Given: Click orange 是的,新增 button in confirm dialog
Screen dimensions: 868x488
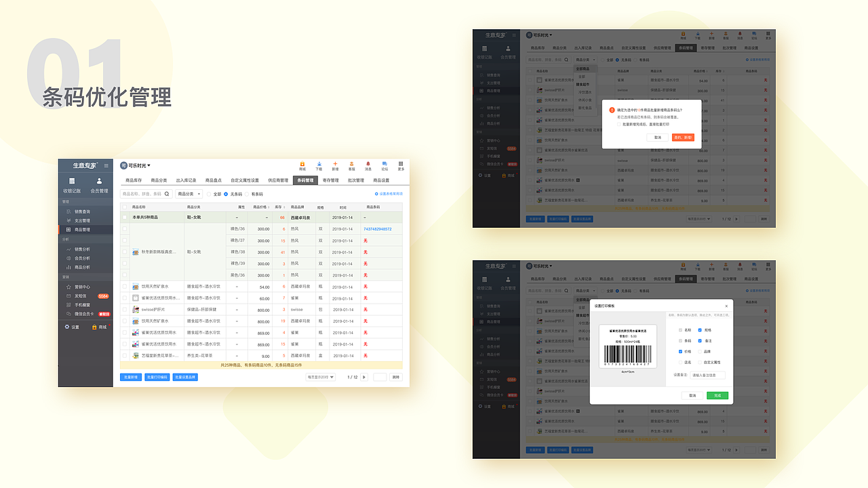Looking at the screenshot, I should tap(683, 137).
